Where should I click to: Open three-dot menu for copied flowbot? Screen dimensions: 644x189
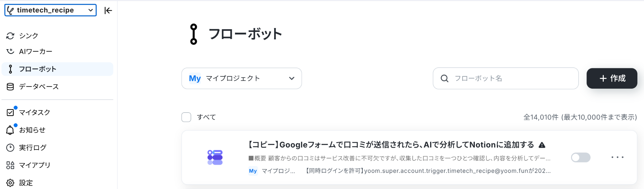click(617, 157)
